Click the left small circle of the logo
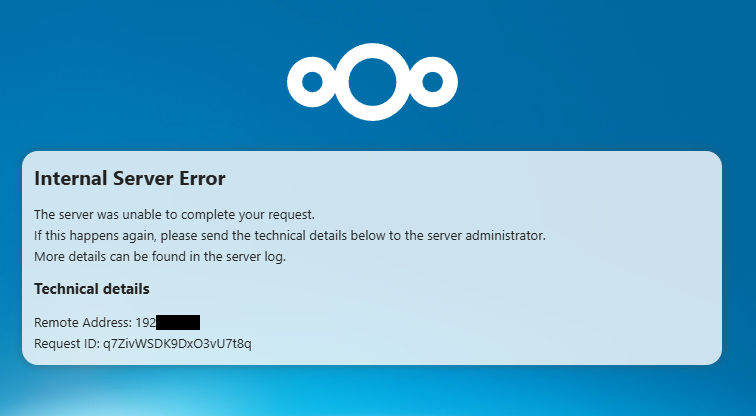Image resolution: width=756 pixels, height=416 pixels. tap(311, 81)
